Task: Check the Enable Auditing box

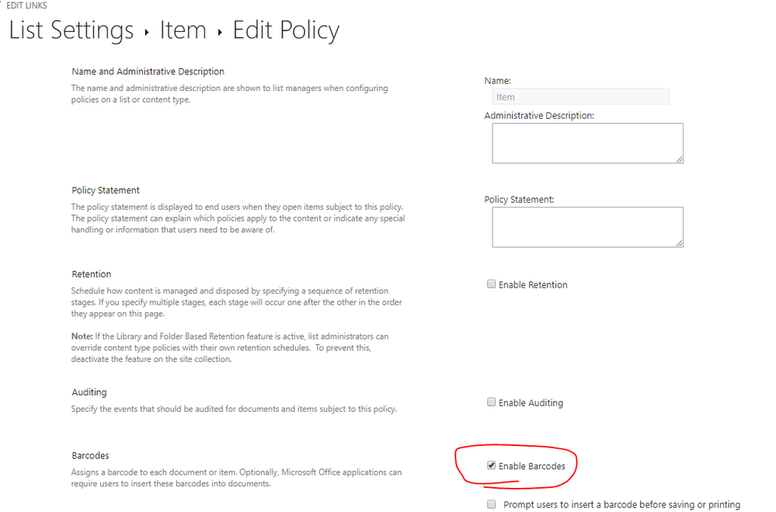Action: point(491,402)
